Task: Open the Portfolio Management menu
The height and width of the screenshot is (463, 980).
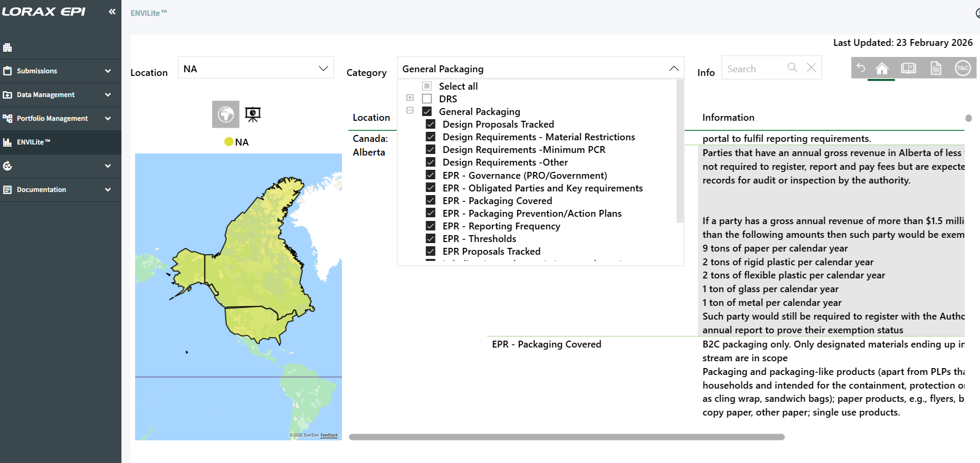Action: tap(58, 118)
